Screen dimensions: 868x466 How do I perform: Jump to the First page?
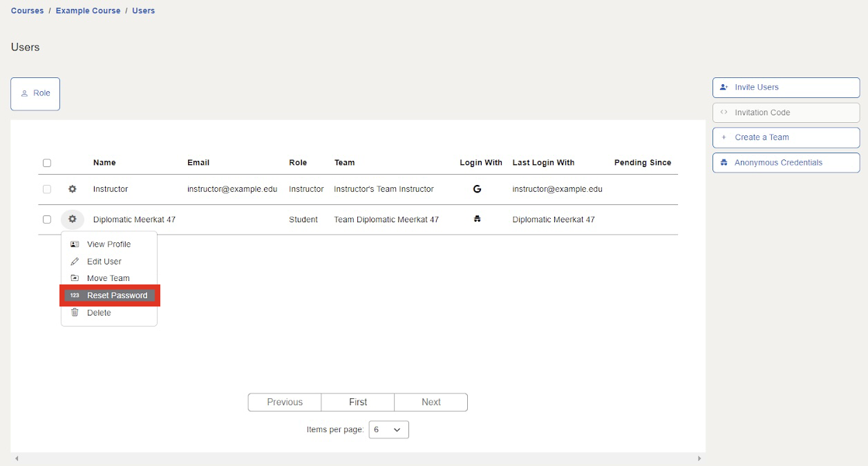pos(358,402)
